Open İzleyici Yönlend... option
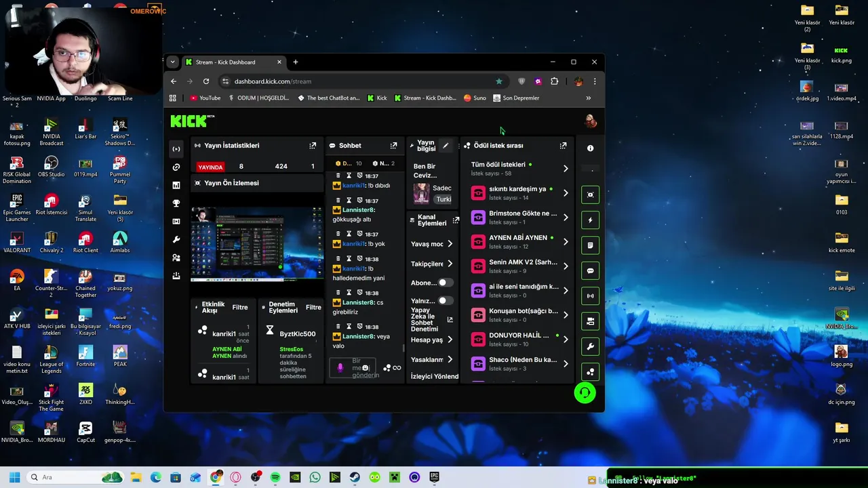Viewport: 868px width, 488px height. [x=435, y=376]
